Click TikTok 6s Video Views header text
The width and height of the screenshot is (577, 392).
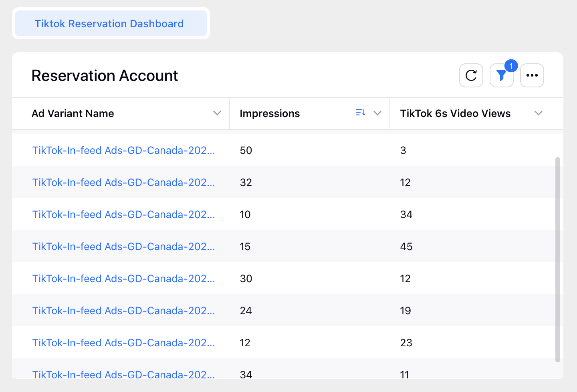coord(455,113)
